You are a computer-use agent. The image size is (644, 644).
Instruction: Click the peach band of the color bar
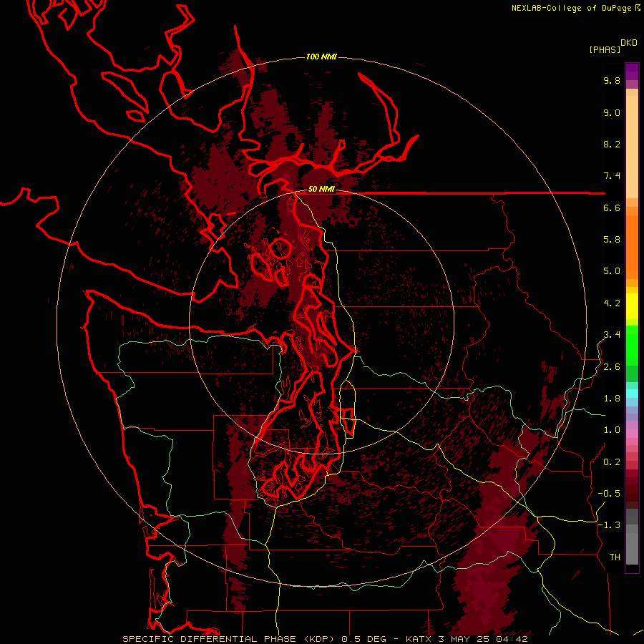(632, 144)
